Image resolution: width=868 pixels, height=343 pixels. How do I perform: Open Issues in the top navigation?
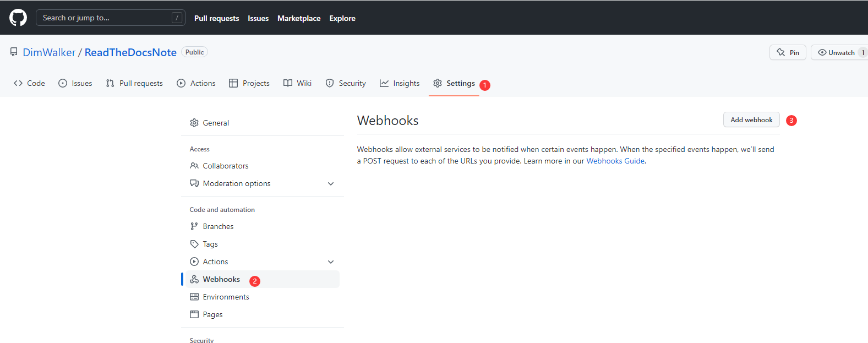[258, 18]
